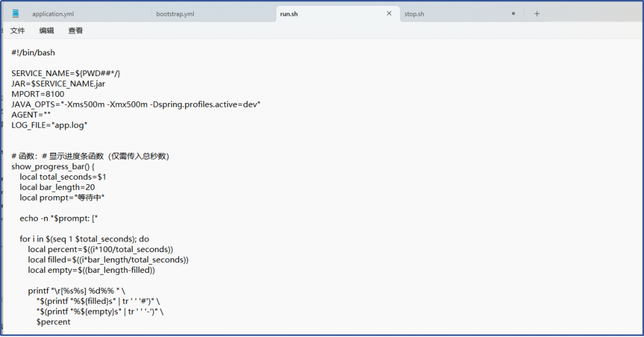Image resolution: width=644 pixels, height=337 pixels.
Task: Place cursor on local bar_length=20 line
Action: 57,187
